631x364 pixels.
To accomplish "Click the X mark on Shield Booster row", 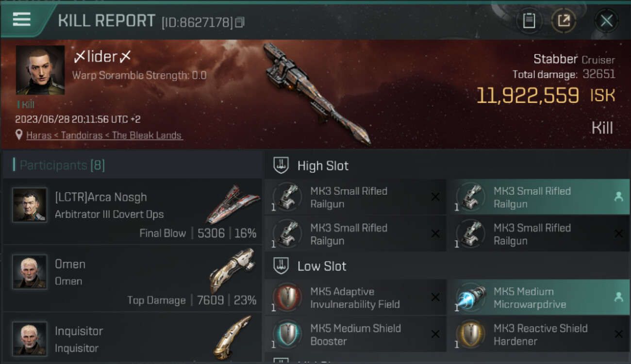I will point(435,334).
